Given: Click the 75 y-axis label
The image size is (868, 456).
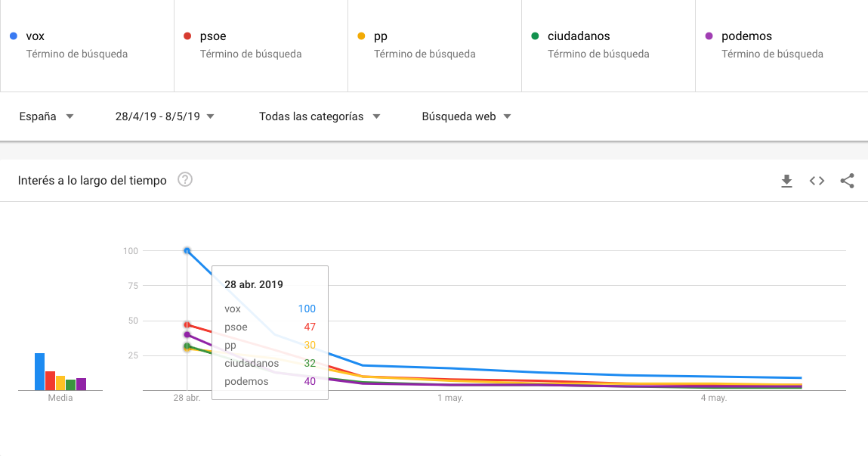Looking at the screenshot, I should point(132,286).
